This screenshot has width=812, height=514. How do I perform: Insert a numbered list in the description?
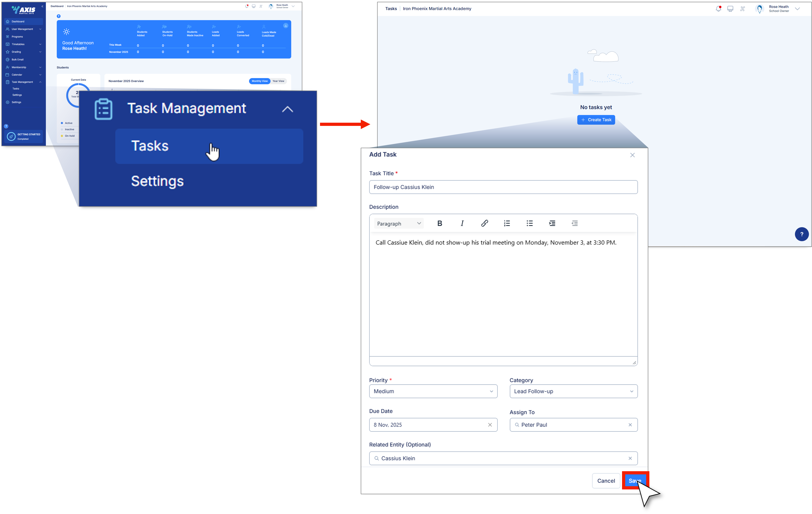507,223
